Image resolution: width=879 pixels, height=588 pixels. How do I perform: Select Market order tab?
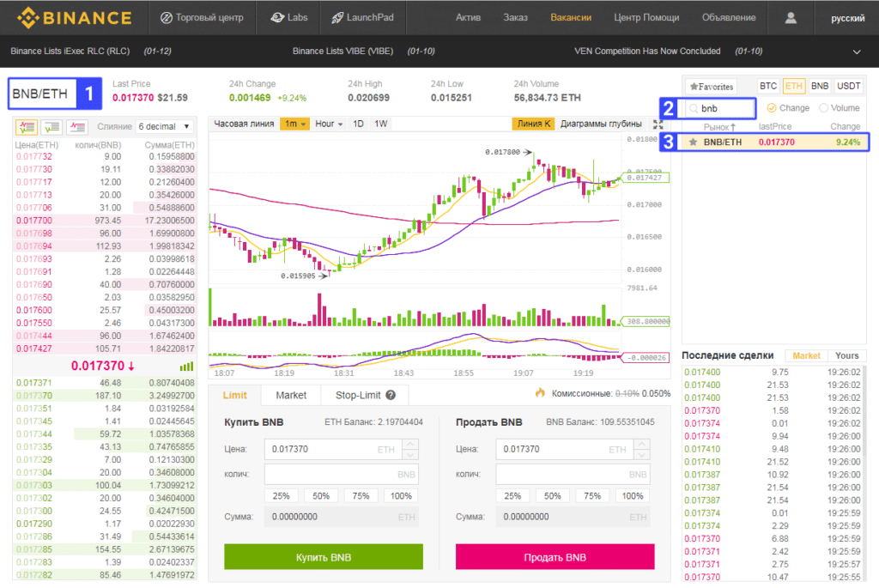tap(291, 395)
